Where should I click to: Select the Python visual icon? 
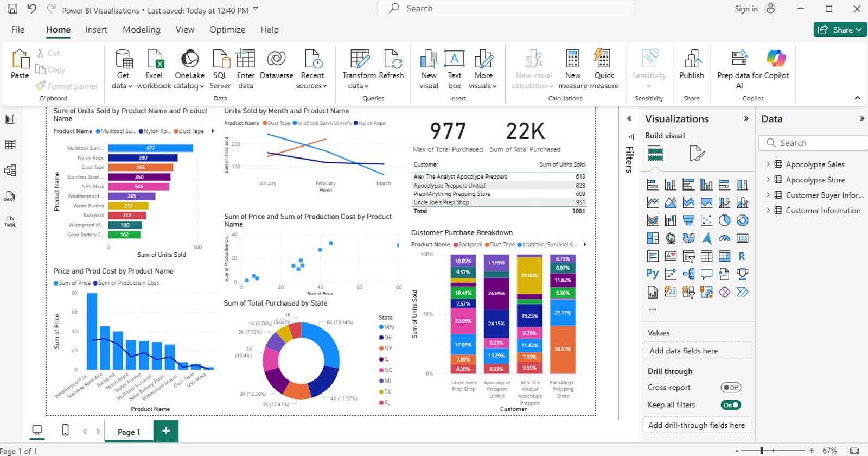click(653, 274)
